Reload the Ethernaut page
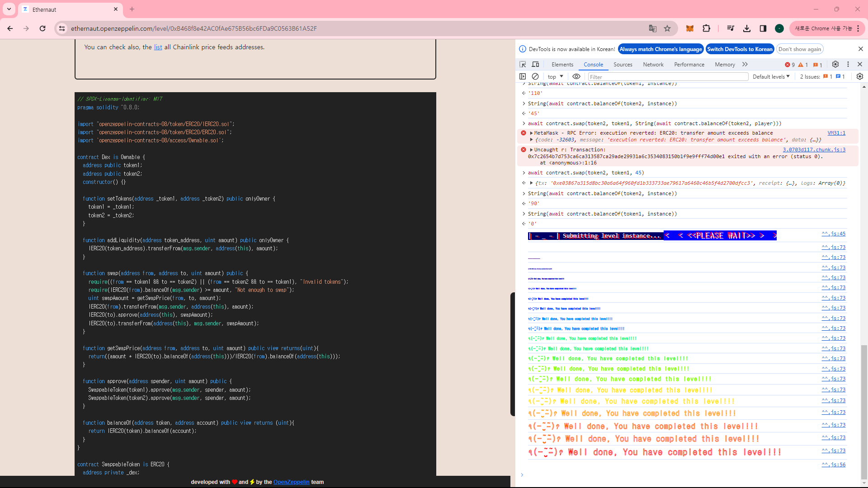 pos(42,28)
